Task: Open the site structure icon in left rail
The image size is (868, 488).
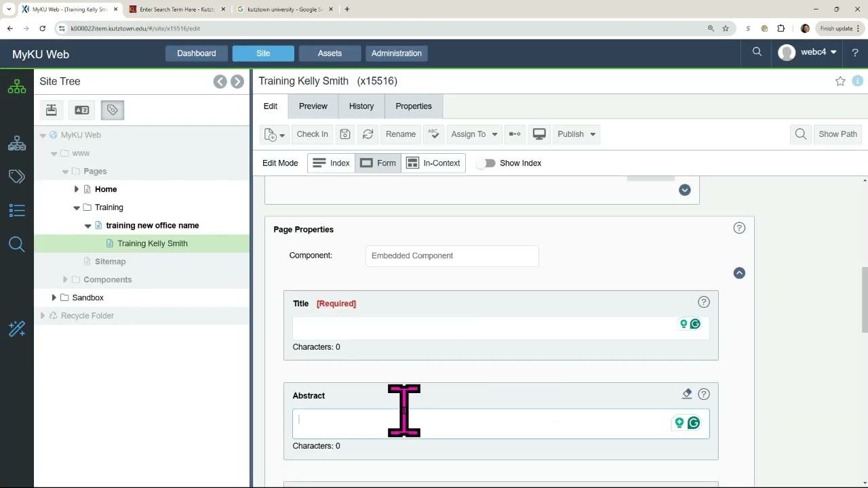Action: [x=17, y=87]
